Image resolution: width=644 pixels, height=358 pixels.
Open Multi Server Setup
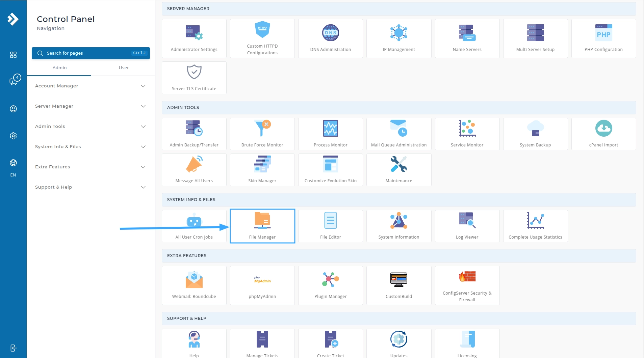click(535, 38)
